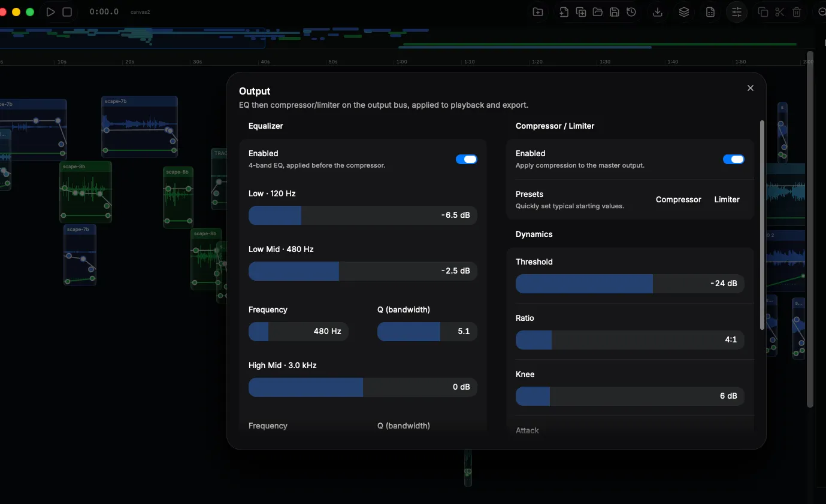This screenshot has width=826, height=504.
Task: Open version history clock icon
Action: [631, 12]
